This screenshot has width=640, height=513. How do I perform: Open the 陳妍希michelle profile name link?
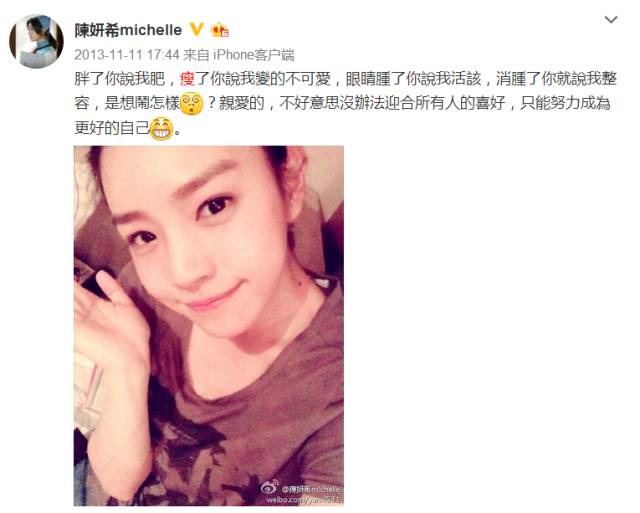coord(128,30)
